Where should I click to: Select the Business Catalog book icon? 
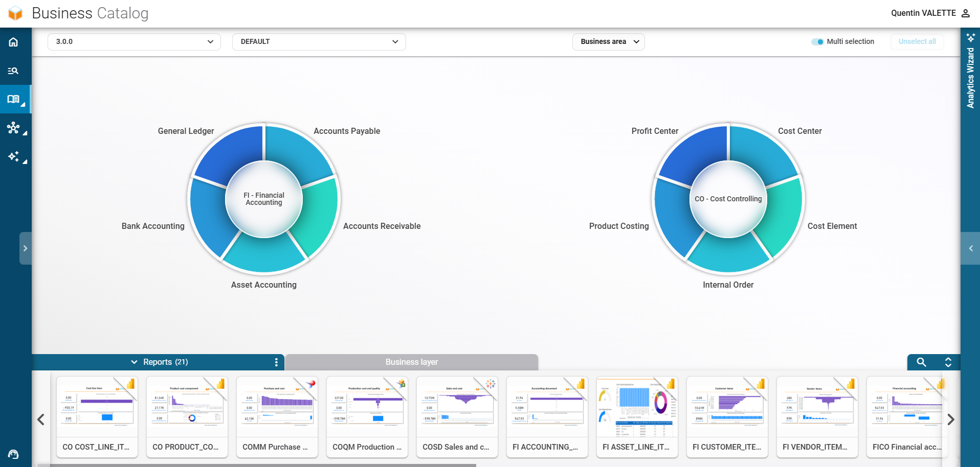tap(13, 99)
